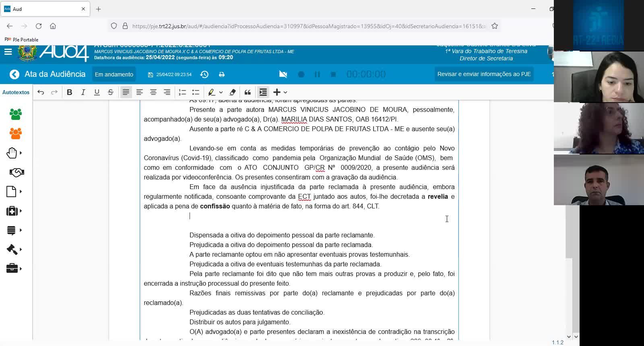
Task: Click the word revelia in the text
Action: click(438, 197)
